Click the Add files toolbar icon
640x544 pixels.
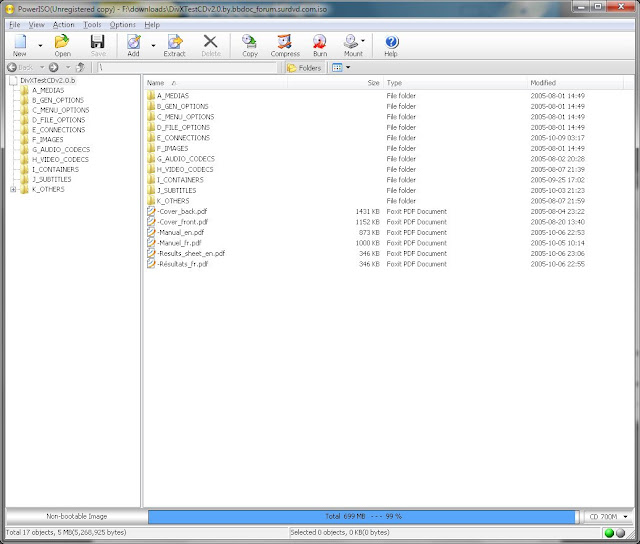tap(133, 45)
